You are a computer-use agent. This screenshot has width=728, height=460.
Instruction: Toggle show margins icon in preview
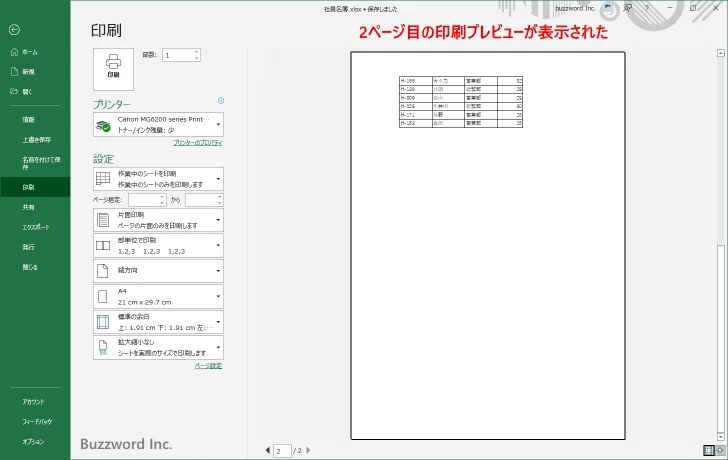click(708, 450)
